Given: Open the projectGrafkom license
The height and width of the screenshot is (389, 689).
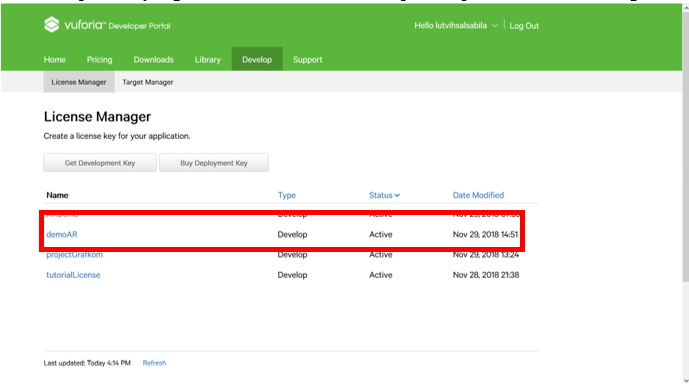Looking at the screenshot, I should (74, 254).
